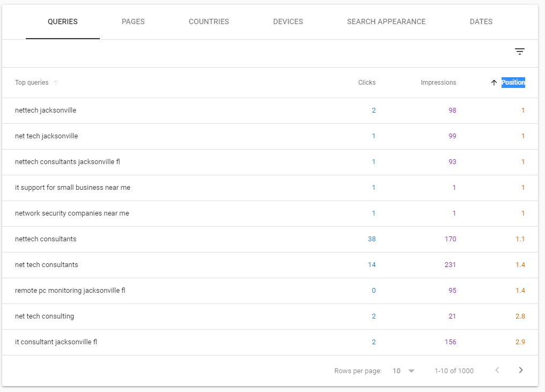Open the COUNTRIES tab

(209, 21)
